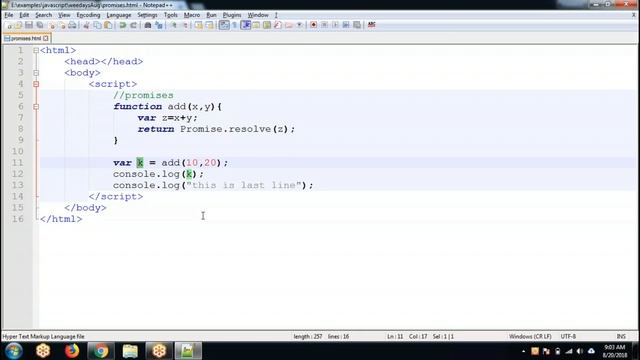The height and width of the screenshot is (360, 640).
Task: Click the line 8 return Promise.resolve(z) text
Action: tap(216, 129)
